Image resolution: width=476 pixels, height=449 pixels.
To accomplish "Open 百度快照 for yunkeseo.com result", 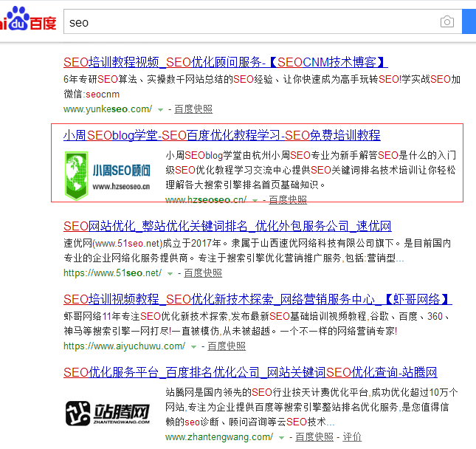I will point(193,109).
